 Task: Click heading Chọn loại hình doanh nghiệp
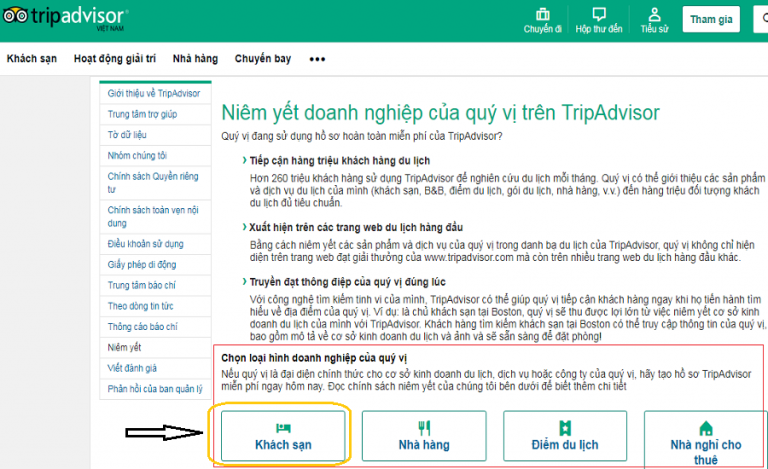point(314,358)
